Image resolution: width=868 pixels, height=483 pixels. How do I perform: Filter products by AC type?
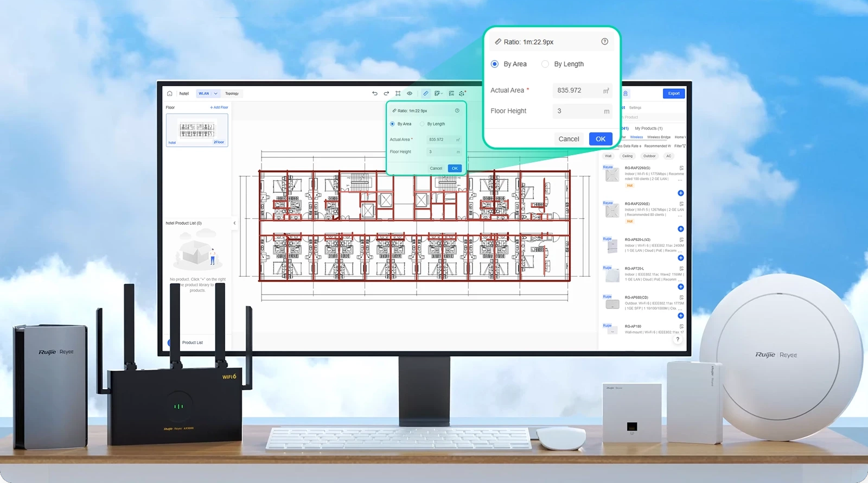[668, 156]
